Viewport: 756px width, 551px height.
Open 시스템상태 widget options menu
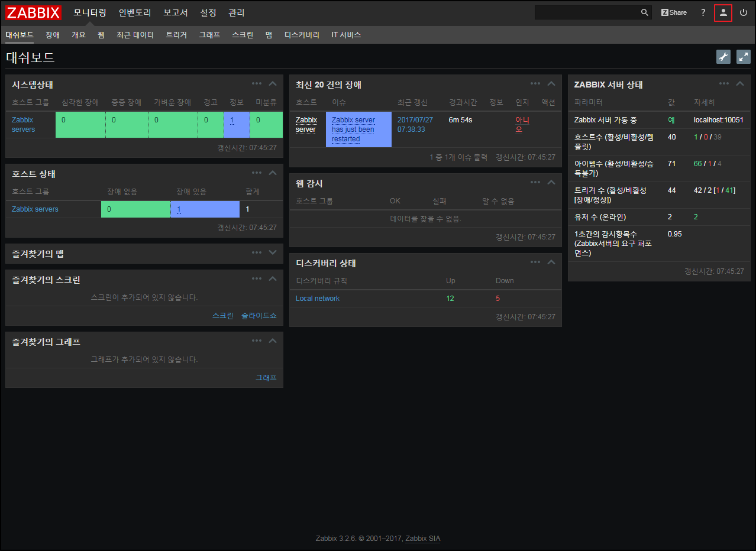pos(257,83)
